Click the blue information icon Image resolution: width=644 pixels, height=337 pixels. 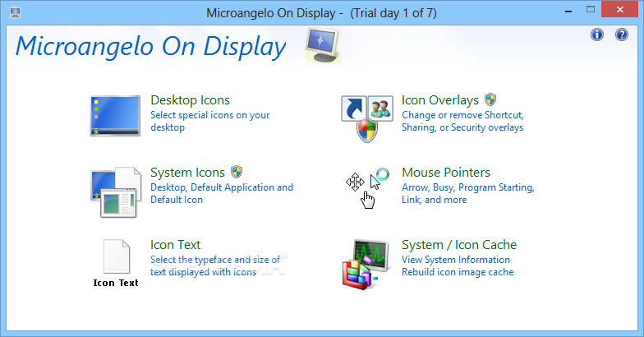click(597, 35)
